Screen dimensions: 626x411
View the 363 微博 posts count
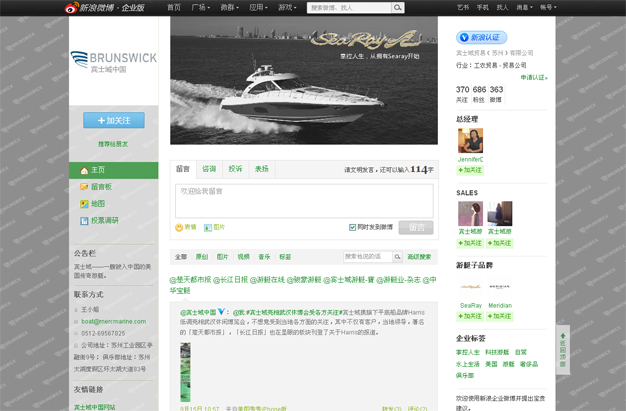(496, 94)
